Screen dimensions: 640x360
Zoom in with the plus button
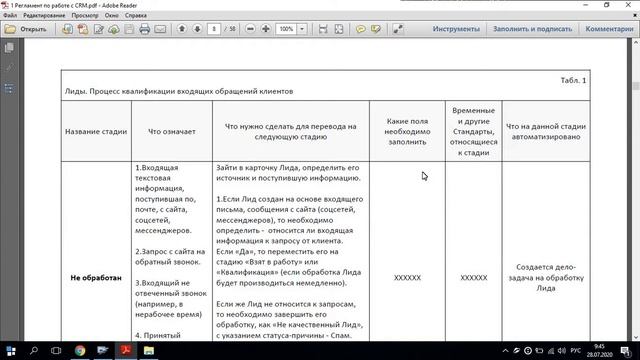click(266, 29)
